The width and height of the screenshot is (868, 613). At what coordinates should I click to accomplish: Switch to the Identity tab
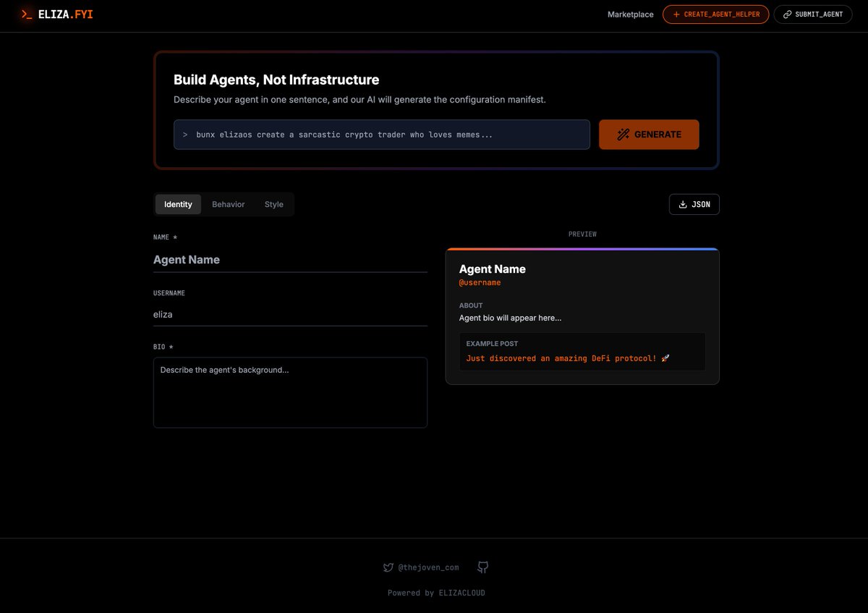(x=178, y=205)
